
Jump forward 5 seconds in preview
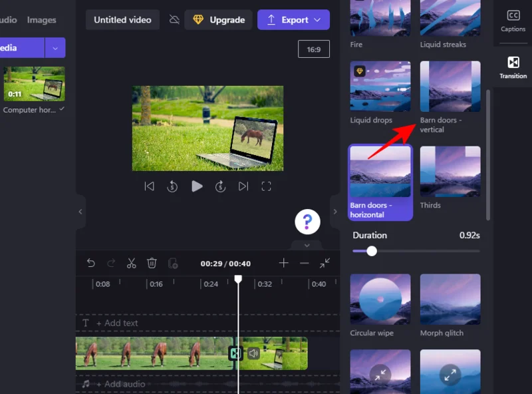pos(220,186)
